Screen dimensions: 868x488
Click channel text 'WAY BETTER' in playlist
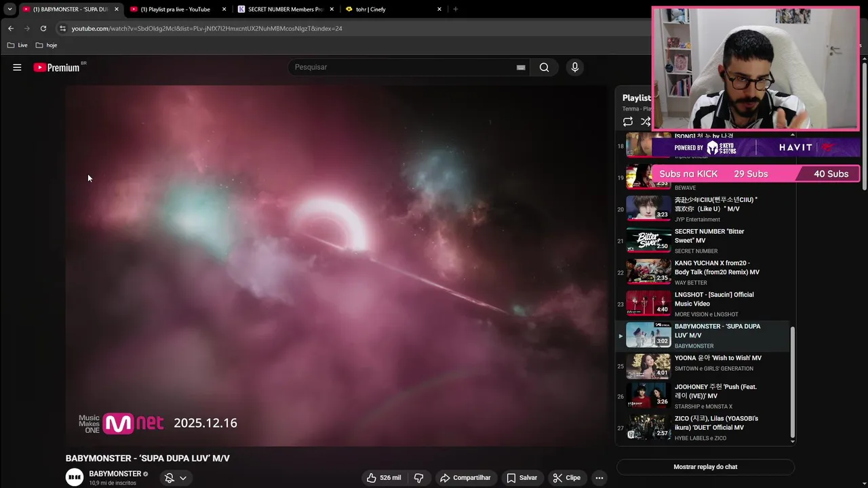pyautogui.click(x=691, y=283)
